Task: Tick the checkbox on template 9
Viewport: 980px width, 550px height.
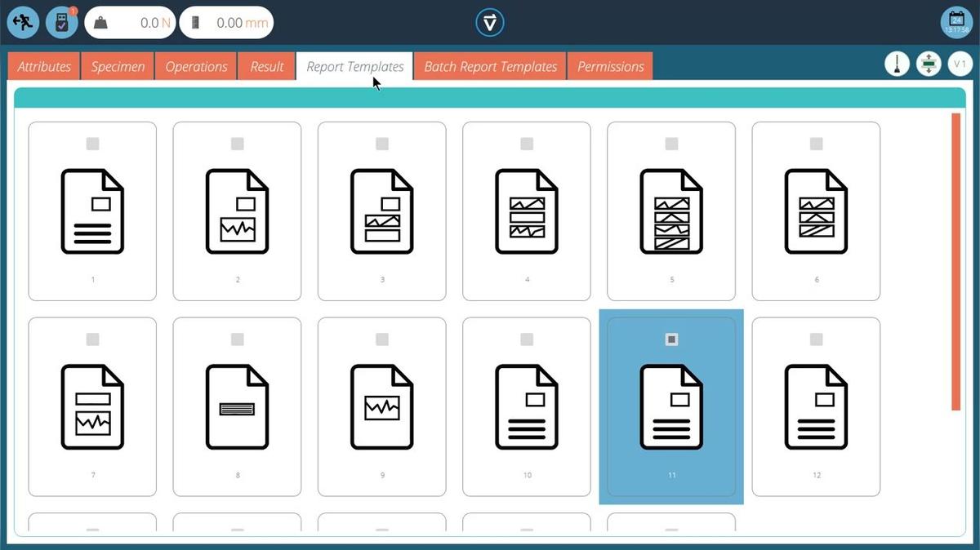Action: [x=382, y=339]
